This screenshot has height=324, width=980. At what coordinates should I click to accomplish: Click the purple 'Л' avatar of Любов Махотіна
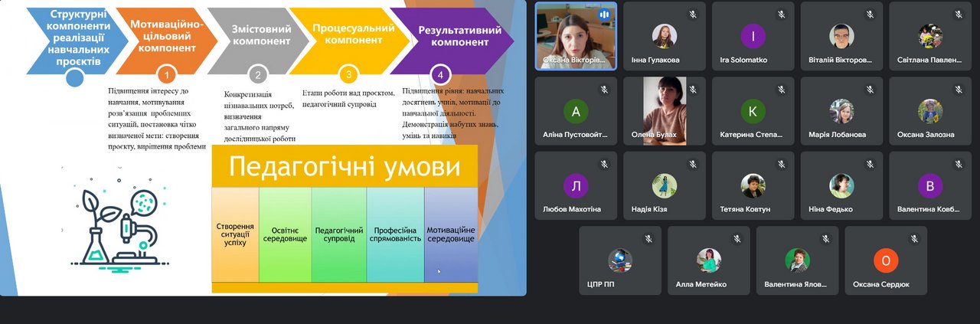[x=576, y=186]
